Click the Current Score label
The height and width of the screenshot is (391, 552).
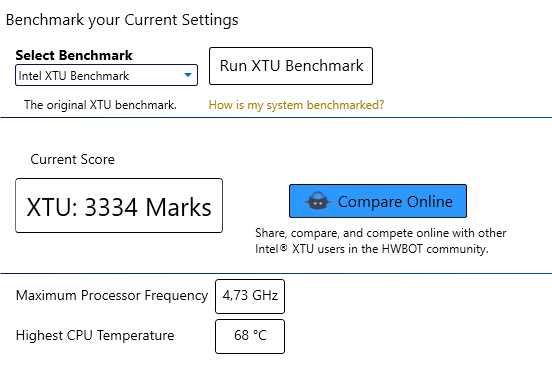73,159
